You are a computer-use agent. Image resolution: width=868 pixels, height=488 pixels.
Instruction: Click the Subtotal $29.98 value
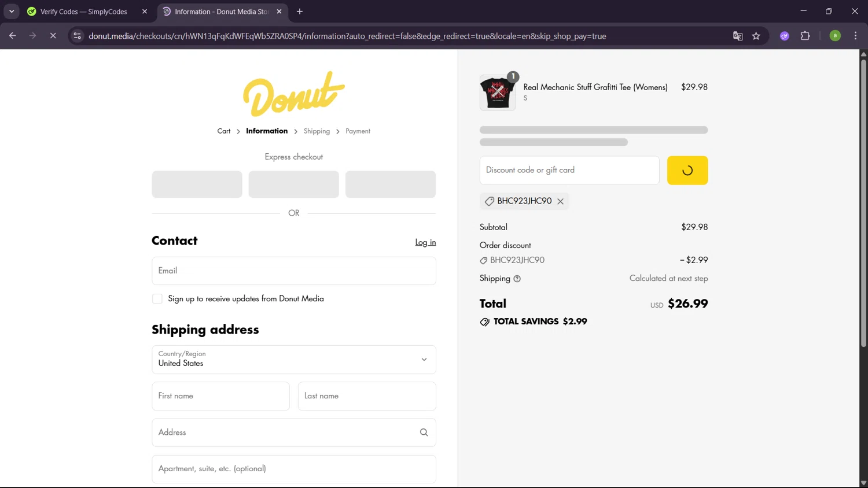tap(694, 227)
